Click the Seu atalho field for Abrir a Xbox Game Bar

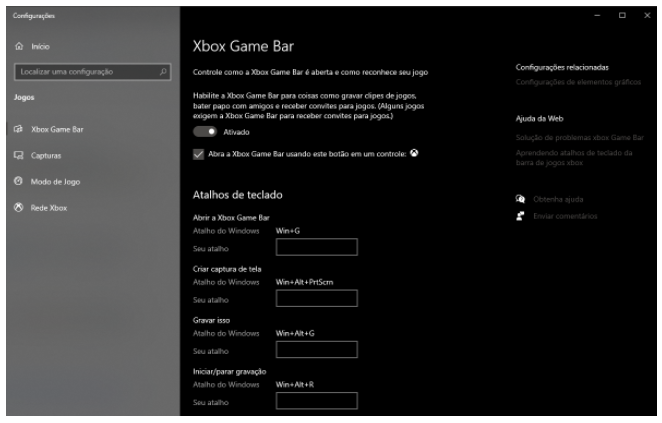(x=317, y=247)
